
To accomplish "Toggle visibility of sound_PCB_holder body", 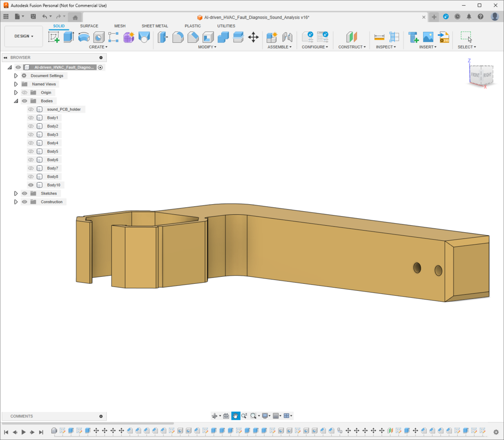I will [31, 110].
